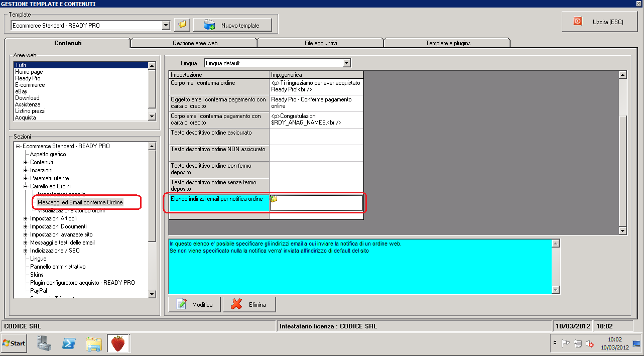
Task: Open the server computer icon in the taskbar
Action: point(44,343)
